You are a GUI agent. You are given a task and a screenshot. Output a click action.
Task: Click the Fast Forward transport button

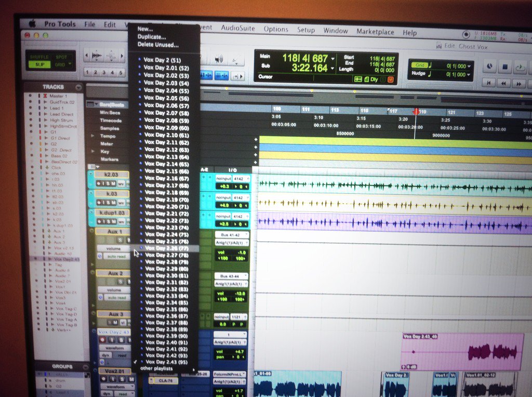(x=519, y=84)
